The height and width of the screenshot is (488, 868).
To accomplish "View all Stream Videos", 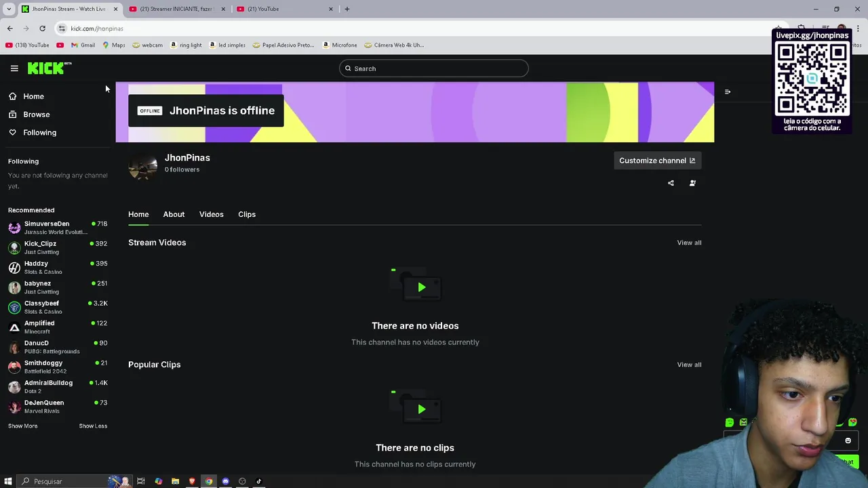I will coord(689,243).
